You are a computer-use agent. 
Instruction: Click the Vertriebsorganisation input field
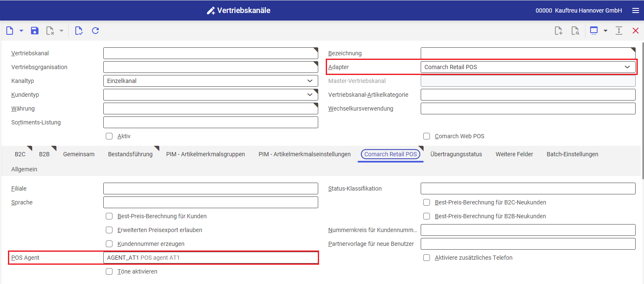211,67
